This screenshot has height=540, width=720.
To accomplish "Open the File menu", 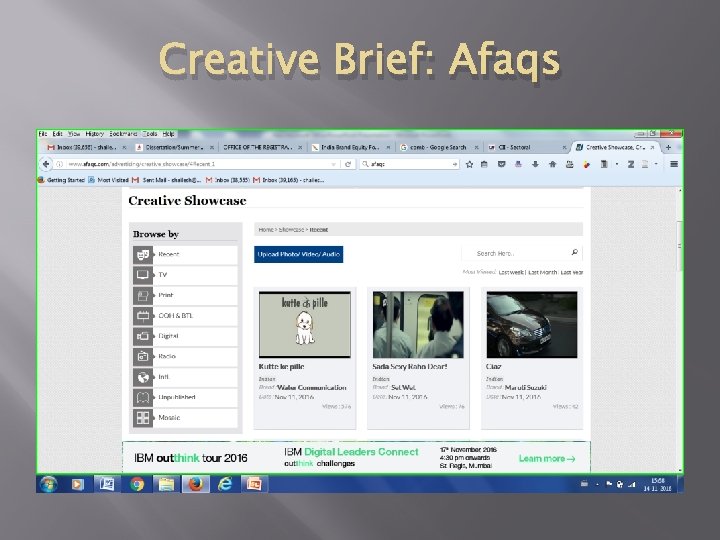I will click(43, 134).
